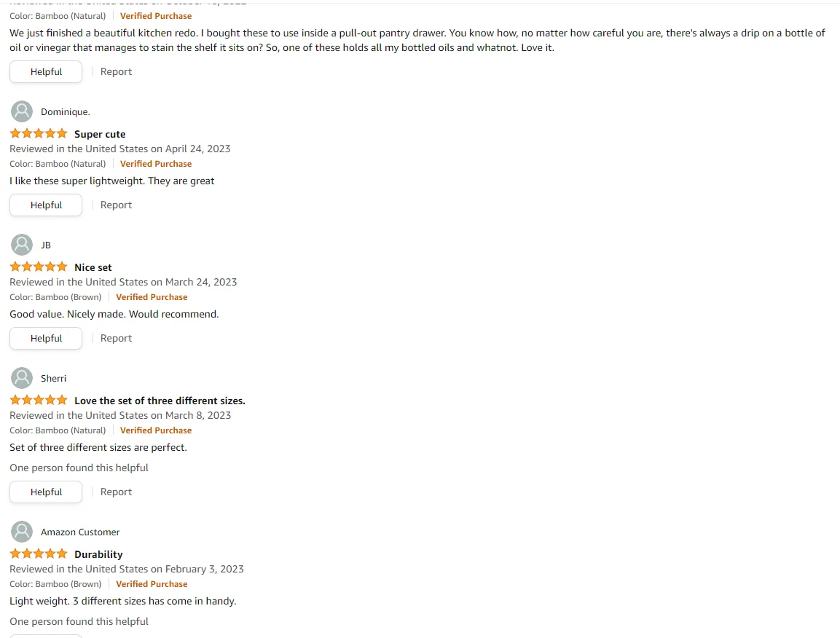840x638 pixels.
Task: Mark JB's Nice set review Helpful
Action: click(x=46, y=339)
